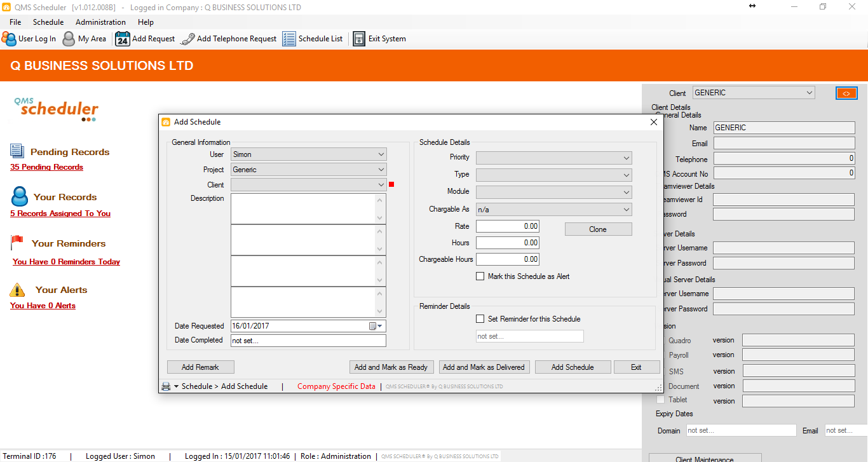Click the Date Completed field
Screen dimensions: 868x462
tap(308, 341)
